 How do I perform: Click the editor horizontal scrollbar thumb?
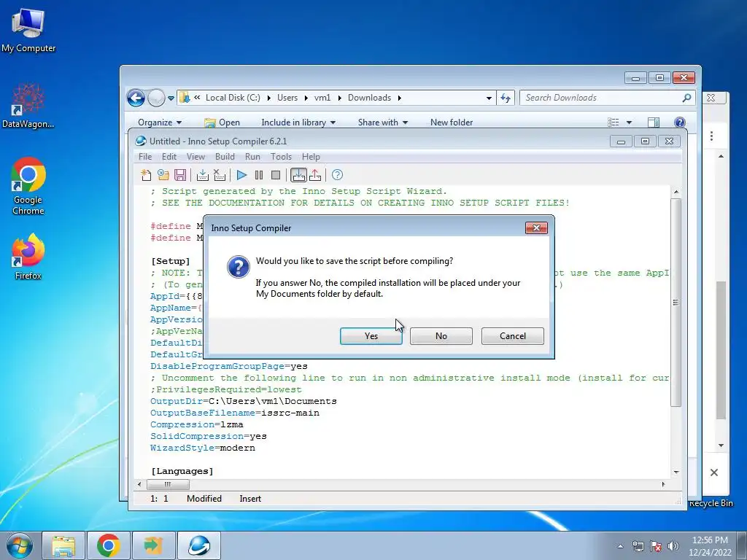coord(168,484)
